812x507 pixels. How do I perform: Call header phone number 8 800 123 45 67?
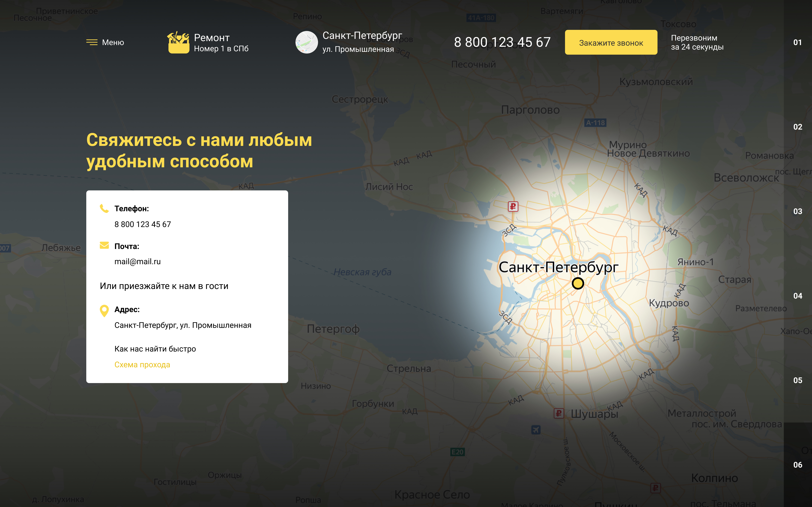[x=502, y=42]
